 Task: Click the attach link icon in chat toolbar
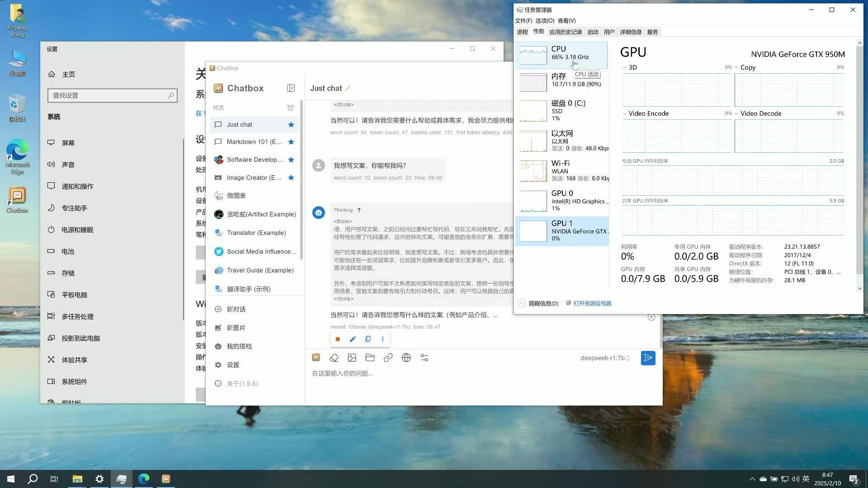pos(388,358)
